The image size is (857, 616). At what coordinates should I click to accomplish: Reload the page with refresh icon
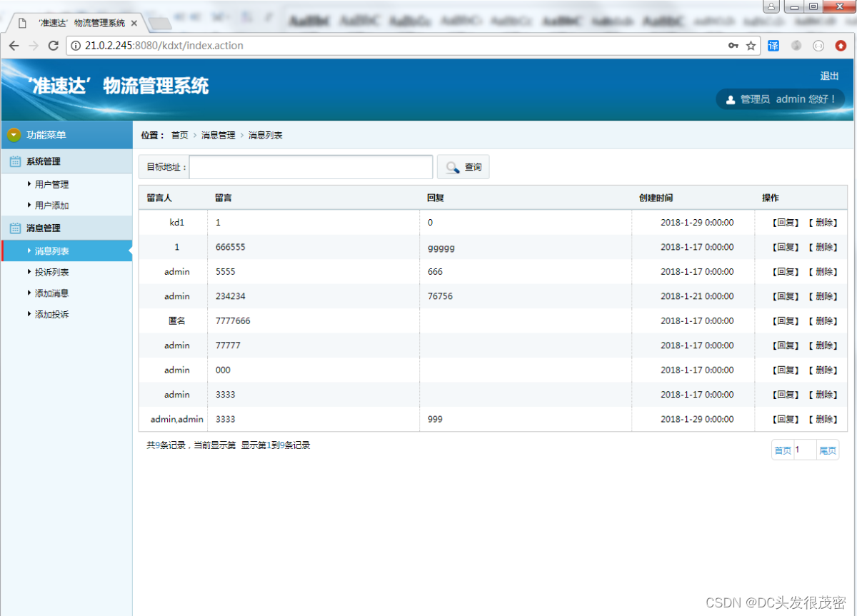(x=53, y=46)
